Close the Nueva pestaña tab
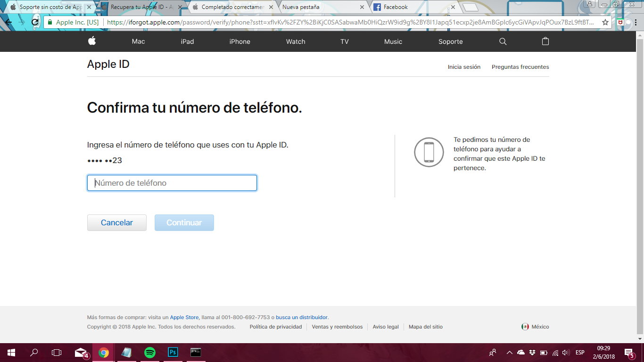This screenshot has width=644, height=362. (x=362, y=7)
